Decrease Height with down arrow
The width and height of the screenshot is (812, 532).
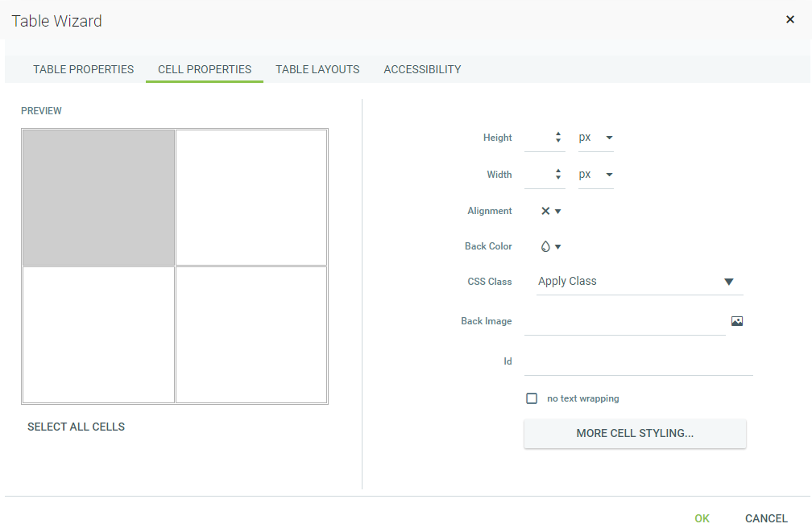click(558, 141)
